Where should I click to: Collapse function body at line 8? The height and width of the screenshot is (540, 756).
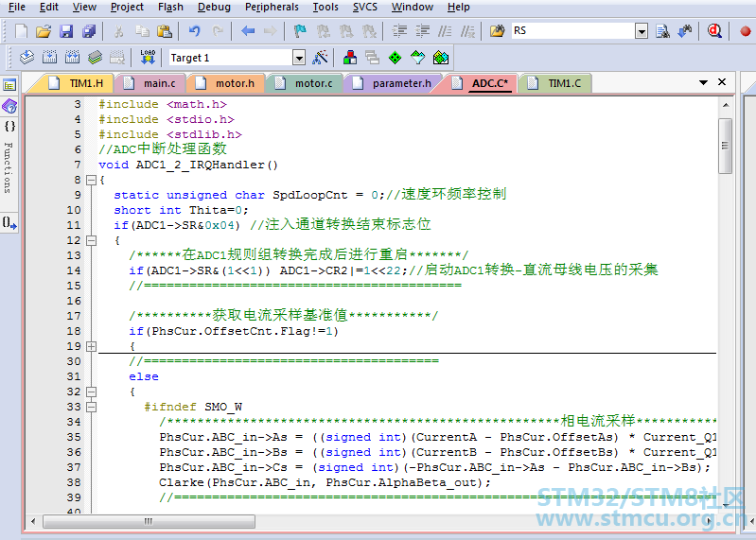point(91,181)
